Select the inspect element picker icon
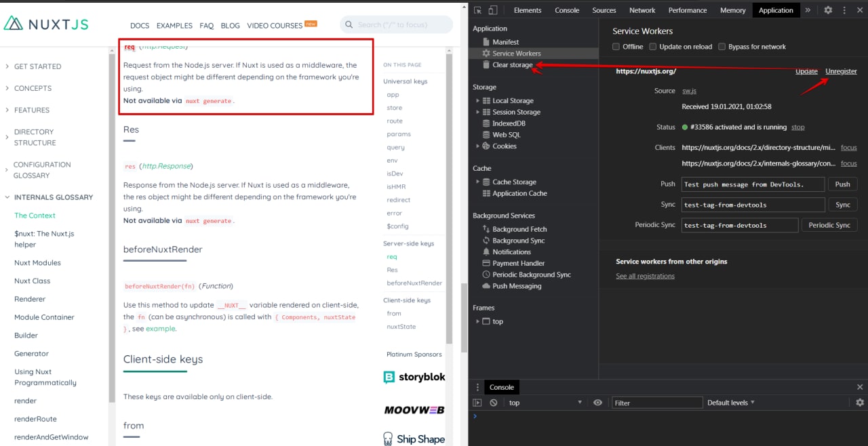This screenshot has width=868, height=446. click(x=478, y=10)
